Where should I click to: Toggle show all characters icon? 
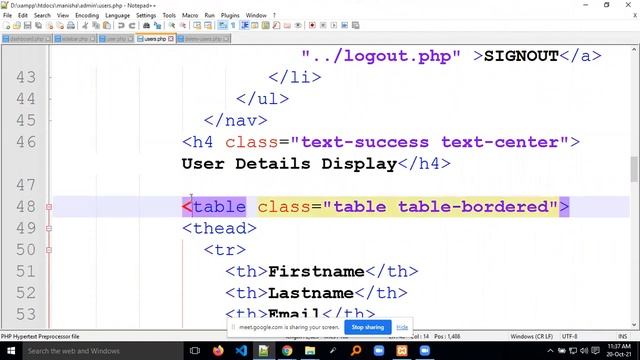pyautogui.click(x=233, y=25)
